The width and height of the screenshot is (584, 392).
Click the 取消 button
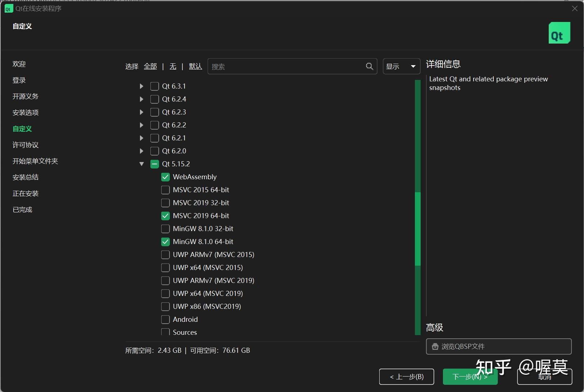point(545,377)
